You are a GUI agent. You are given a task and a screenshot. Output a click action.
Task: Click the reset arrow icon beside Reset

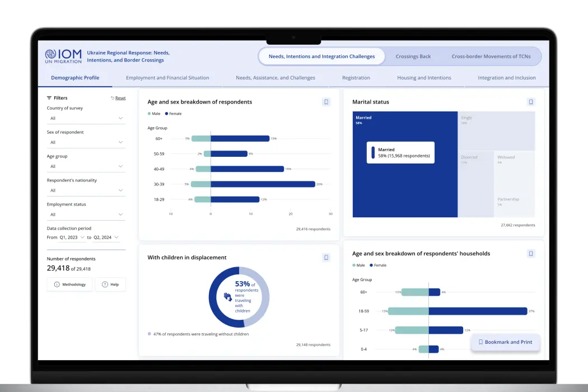(113, 97)
